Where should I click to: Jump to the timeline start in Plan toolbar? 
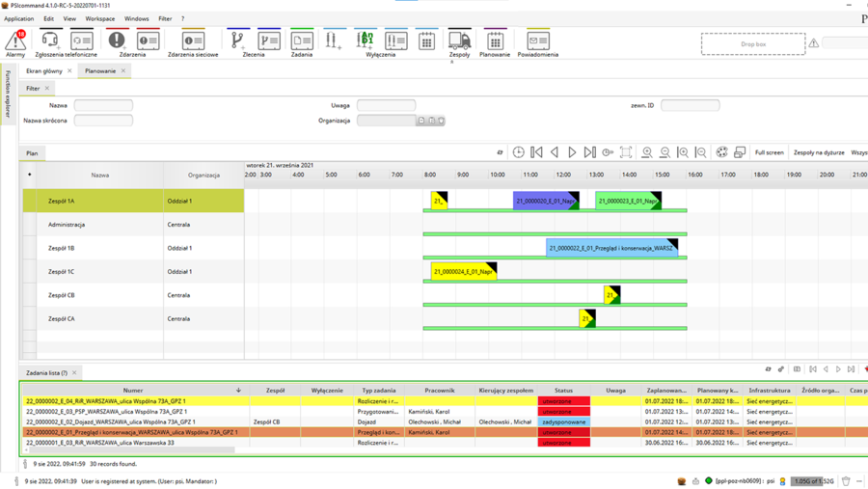pos(536,152)
